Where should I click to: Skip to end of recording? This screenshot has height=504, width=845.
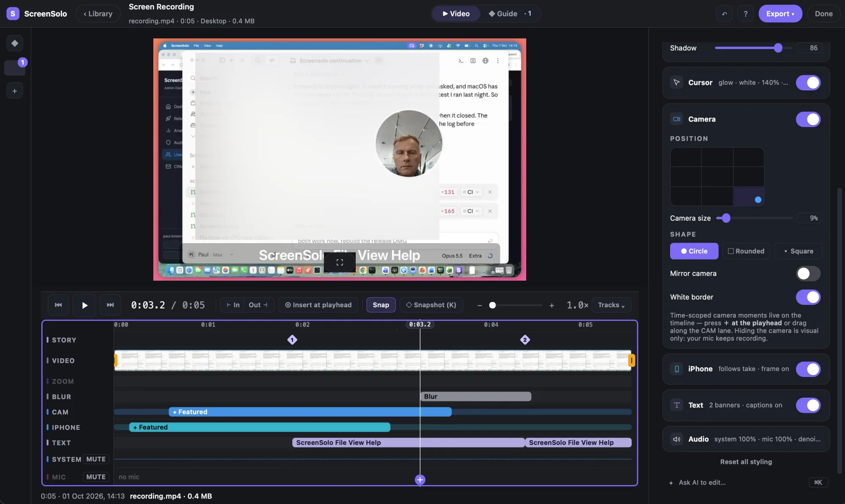[x=110, y=305]
